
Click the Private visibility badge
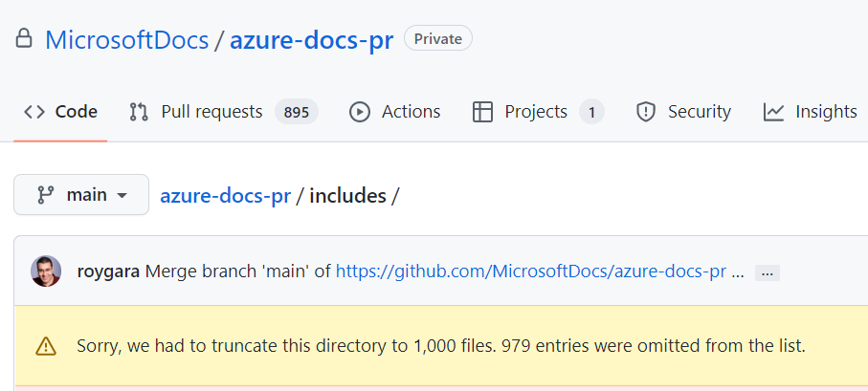click(x=438, y=38)
